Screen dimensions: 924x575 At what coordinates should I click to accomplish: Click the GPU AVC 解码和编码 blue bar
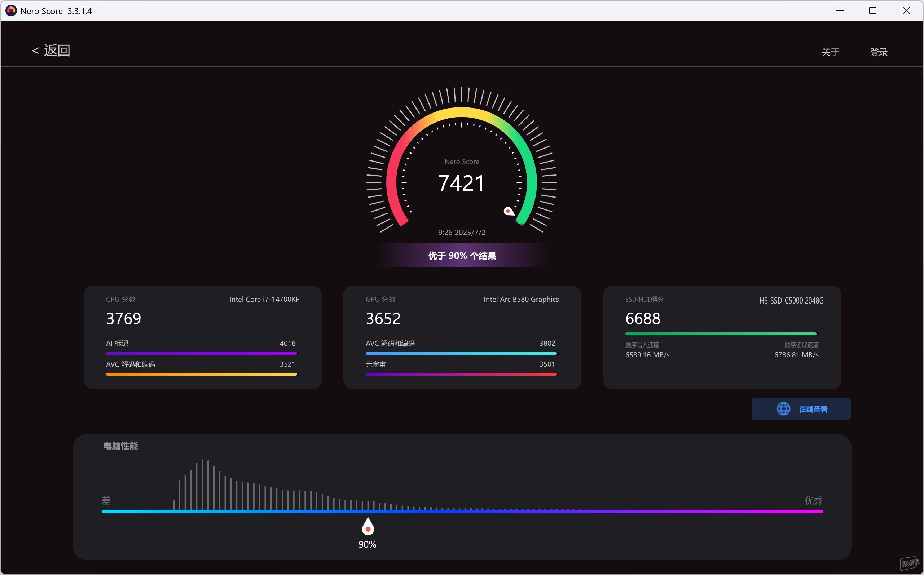[461, 353]
